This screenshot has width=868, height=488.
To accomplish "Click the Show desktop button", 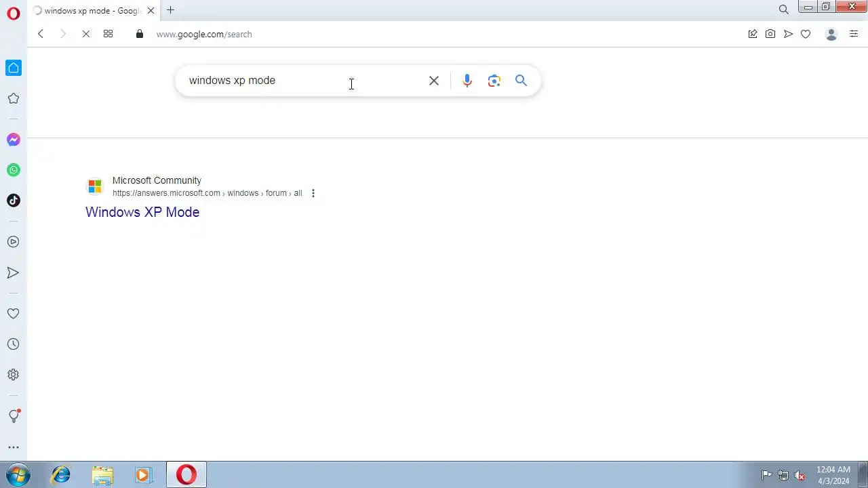I will 863,474.
